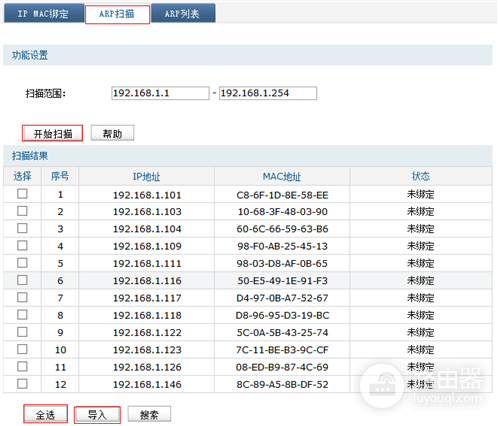Image resolution: width=500 pixels, height=426 pixels.
Task: Tick the checkbox for 192.168.1.109
Action: pos(22,246)
